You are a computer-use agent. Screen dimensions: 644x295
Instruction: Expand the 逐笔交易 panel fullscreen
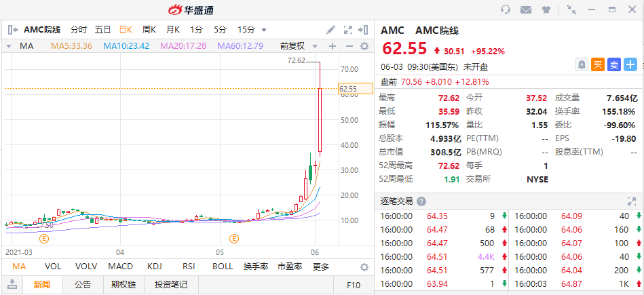tap(632, 201)
